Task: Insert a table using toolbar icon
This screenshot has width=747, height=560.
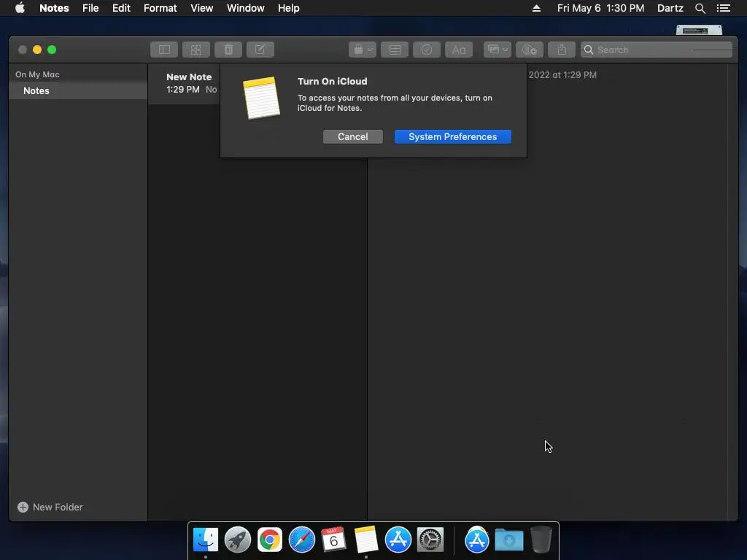Action: (x=395, y=50)
